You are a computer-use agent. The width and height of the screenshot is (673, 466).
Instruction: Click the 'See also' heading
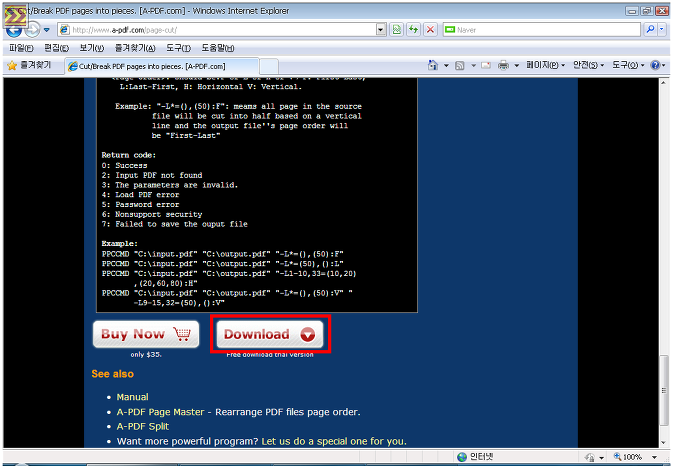112,374
